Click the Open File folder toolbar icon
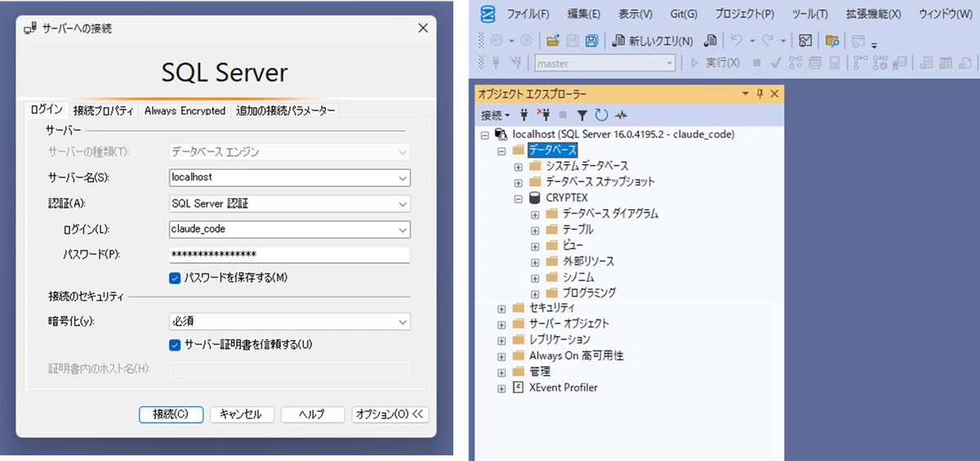This screenshot has width=980, height=461. (553, 40)
